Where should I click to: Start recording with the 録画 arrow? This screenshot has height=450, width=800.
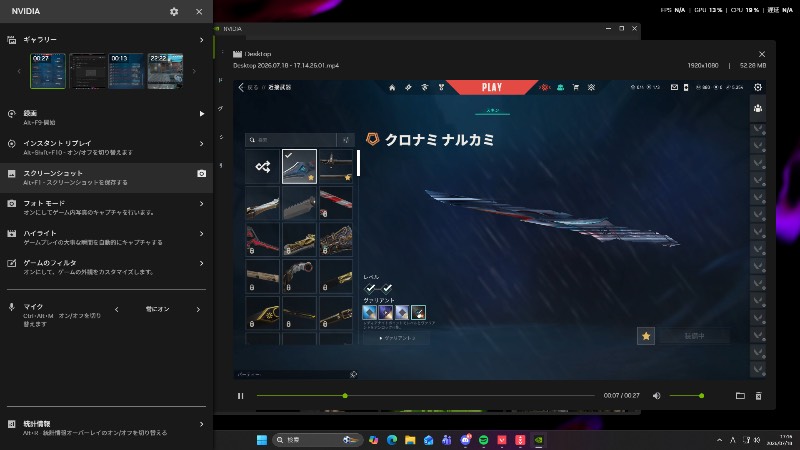pos(202,114)
